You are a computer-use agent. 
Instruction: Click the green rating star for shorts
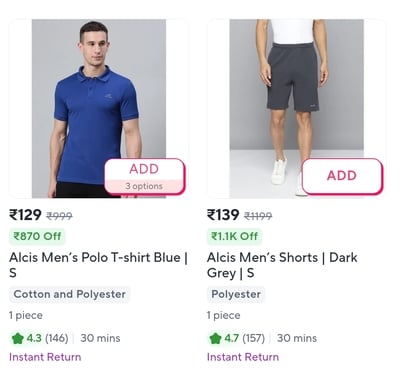click(x=215, y=338)
